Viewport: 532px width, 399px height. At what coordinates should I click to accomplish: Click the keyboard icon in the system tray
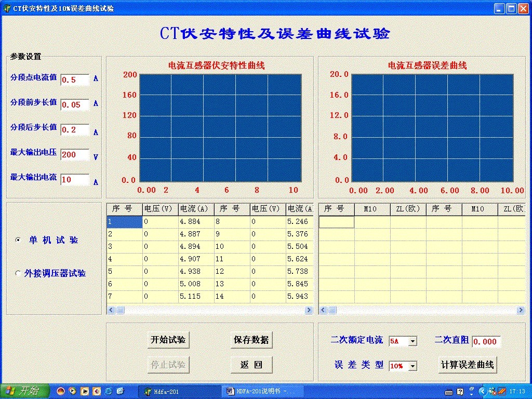(448, 391)
